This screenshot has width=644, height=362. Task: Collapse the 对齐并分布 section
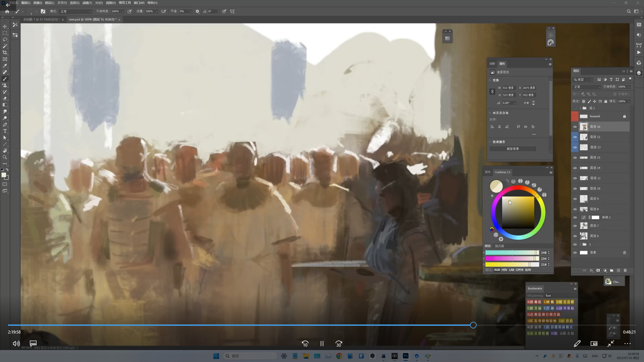(x=490, y=113)
